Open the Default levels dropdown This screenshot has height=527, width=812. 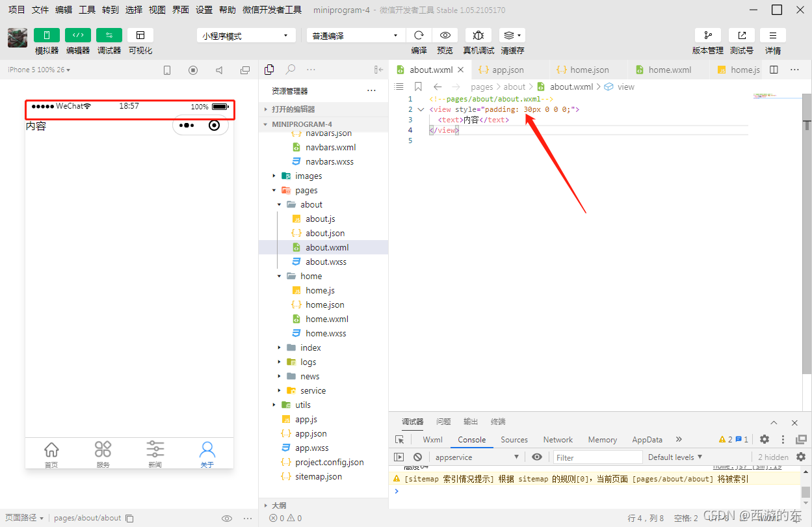[675, 457]
